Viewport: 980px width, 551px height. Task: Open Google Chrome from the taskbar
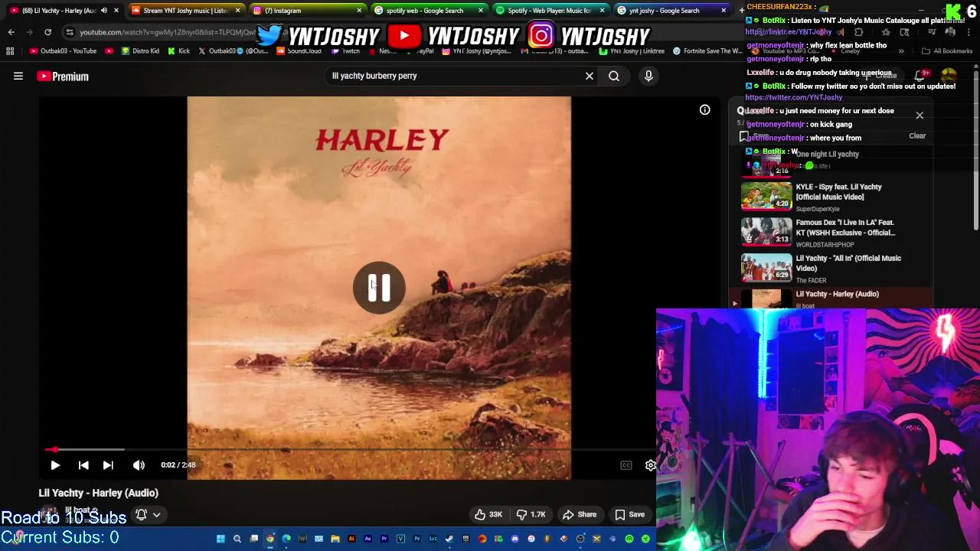pyautogui.click(x=269, y=539)
